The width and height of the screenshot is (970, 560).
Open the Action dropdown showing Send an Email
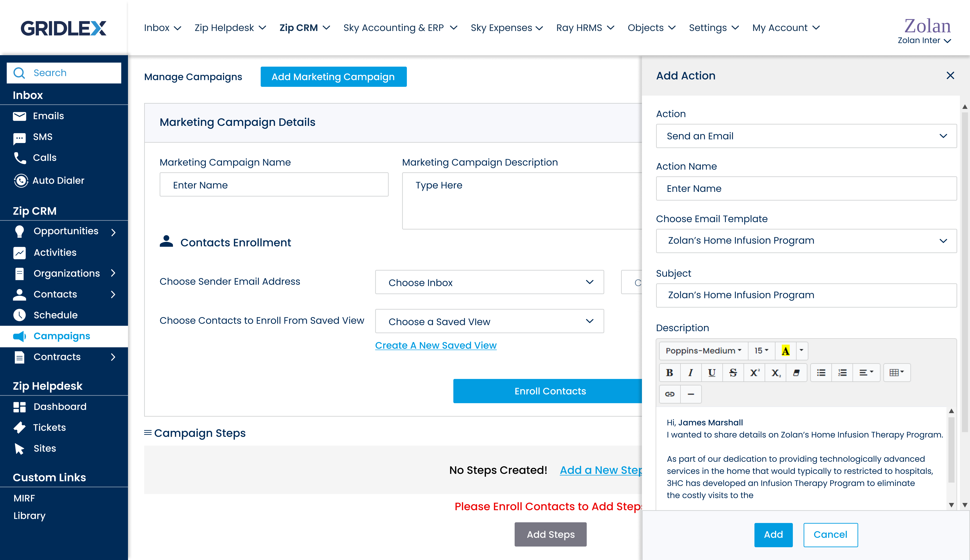tap(806, 136)
